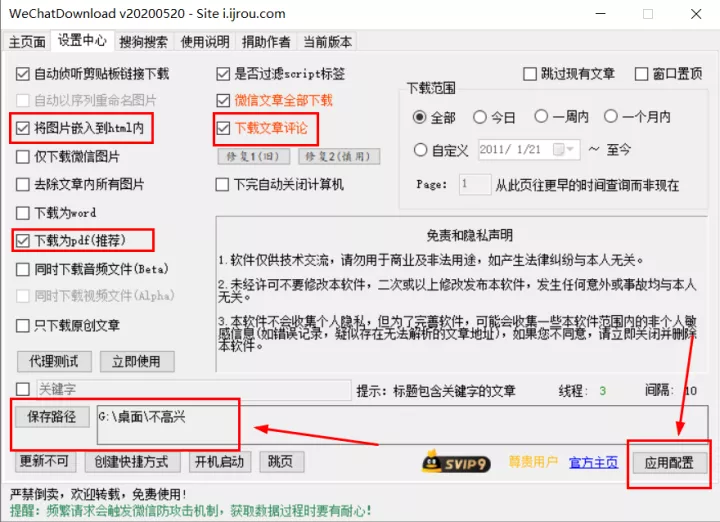
Task: Click the 更新不可 button
Action: point(45,461)
